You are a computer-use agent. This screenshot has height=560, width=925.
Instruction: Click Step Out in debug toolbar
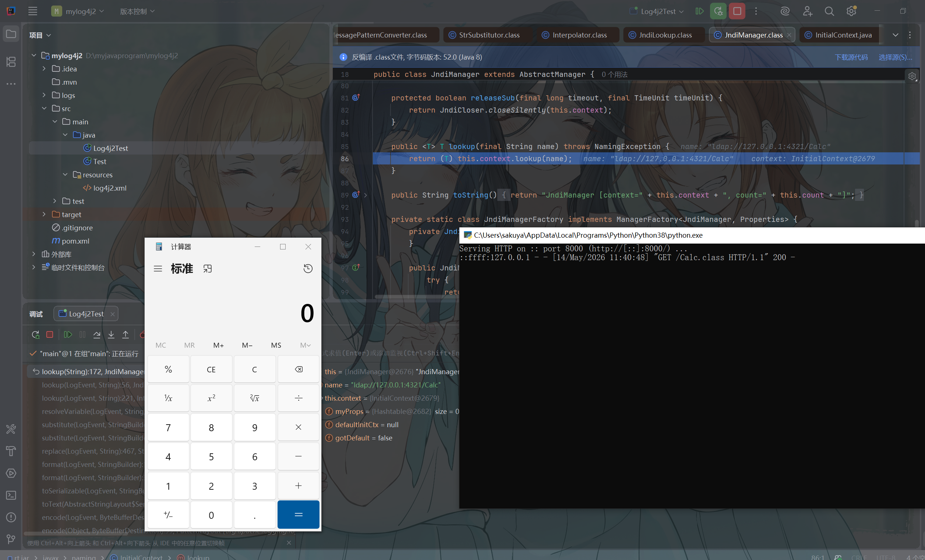click(x=126, y=334)
